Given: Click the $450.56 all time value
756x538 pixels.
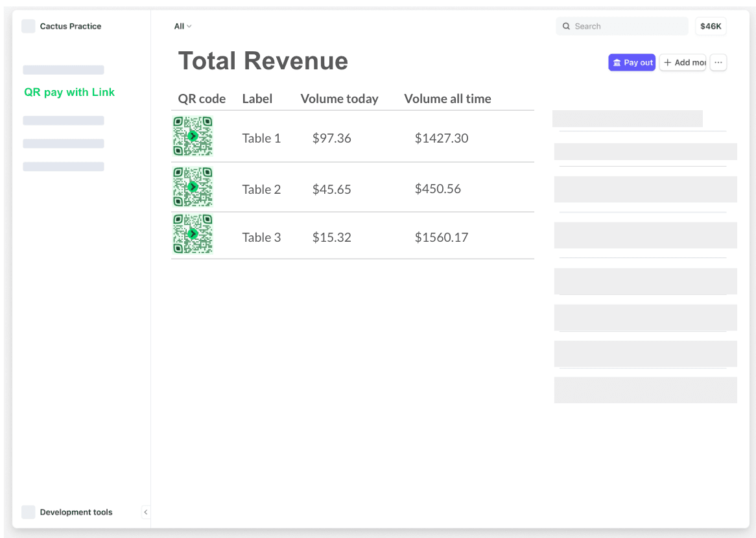Looking at the screenshot, I should [438, 189].
